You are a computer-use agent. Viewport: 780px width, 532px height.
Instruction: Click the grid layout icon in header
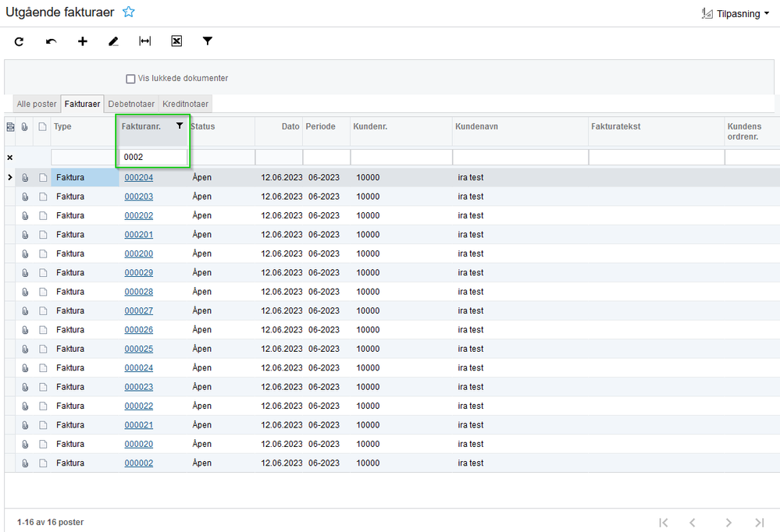(x=10, y=127)
